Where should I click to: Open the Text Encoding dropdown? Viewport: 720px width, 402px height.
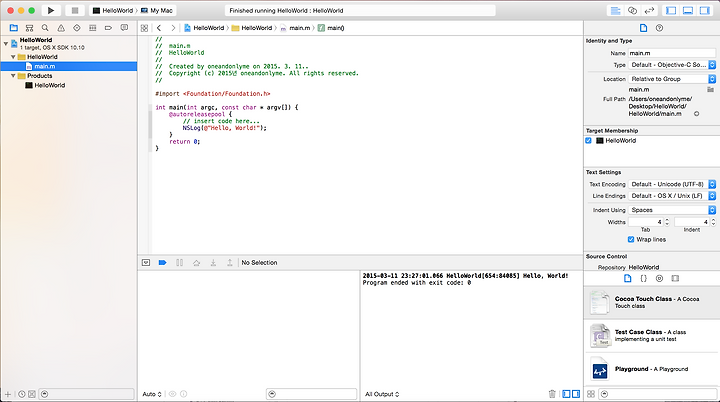tap(672, 184)
